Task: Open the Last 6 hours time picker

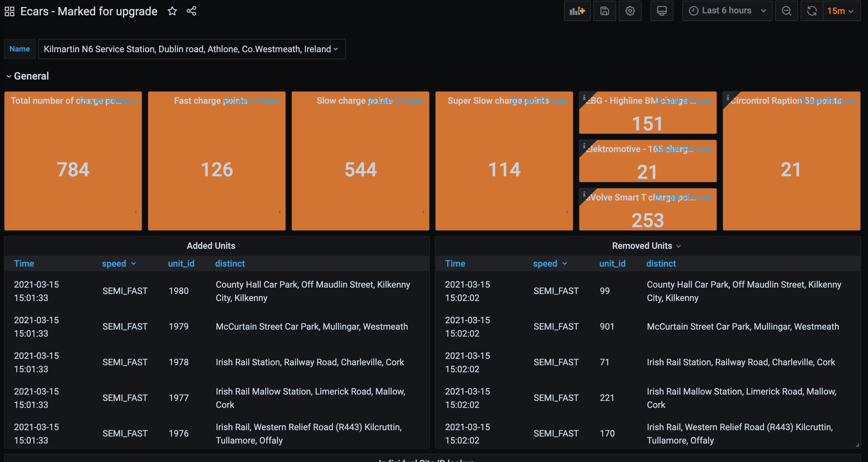Action: tap(727, 11)
